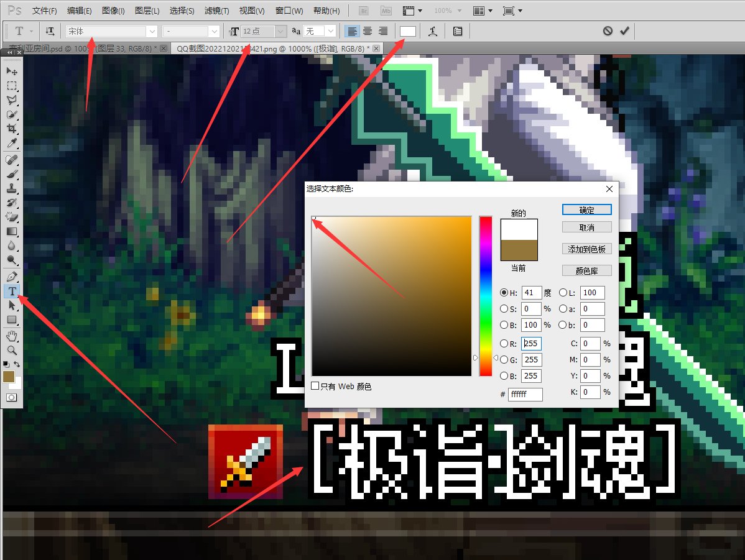Open the 图像(I) menu
The image size is (745, 560).
click(113, 11)
